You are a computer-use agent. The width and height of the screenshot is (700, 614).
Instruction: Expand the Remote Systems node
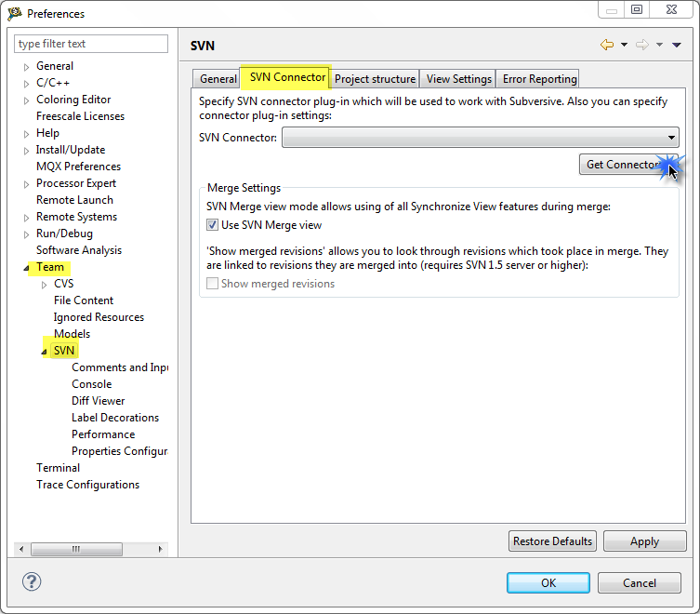click(26, 218)
